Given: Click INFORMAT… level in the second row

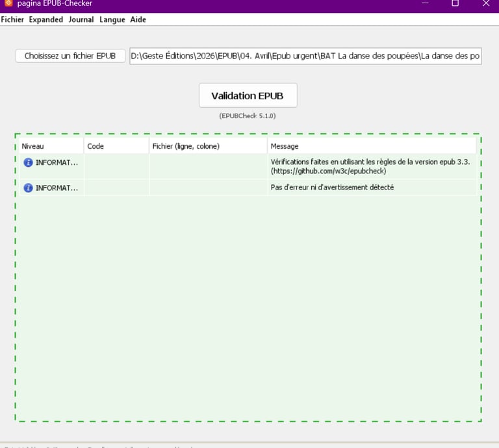Looking at the screenshot, I should [57, 188].
